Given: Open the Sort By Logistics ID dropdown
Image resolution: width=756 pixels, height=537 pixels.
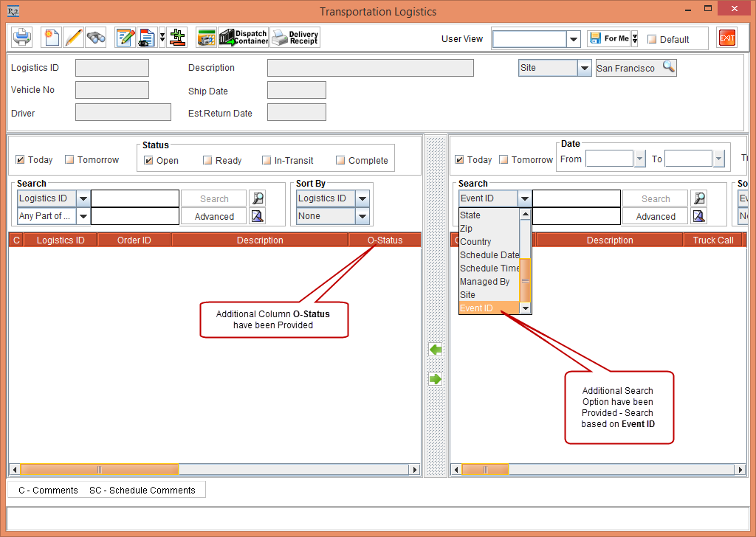Looking at the screenshot, I should coord(362,198).
